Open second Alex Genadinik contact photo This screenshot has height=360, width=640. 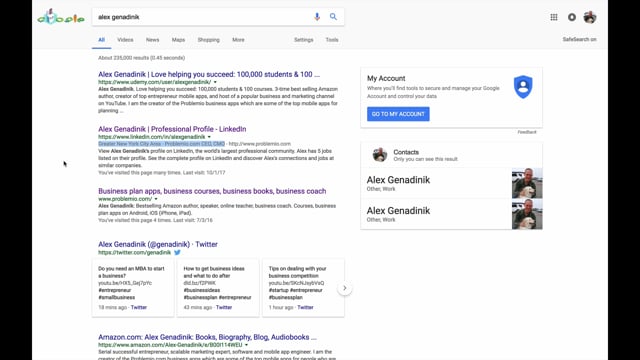[x=527, y=214]
